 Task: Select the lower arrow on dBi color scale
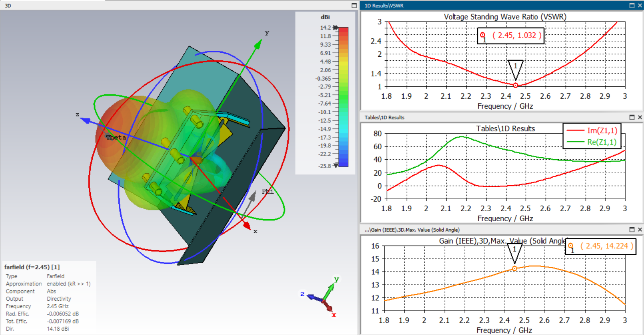point(336,165)
